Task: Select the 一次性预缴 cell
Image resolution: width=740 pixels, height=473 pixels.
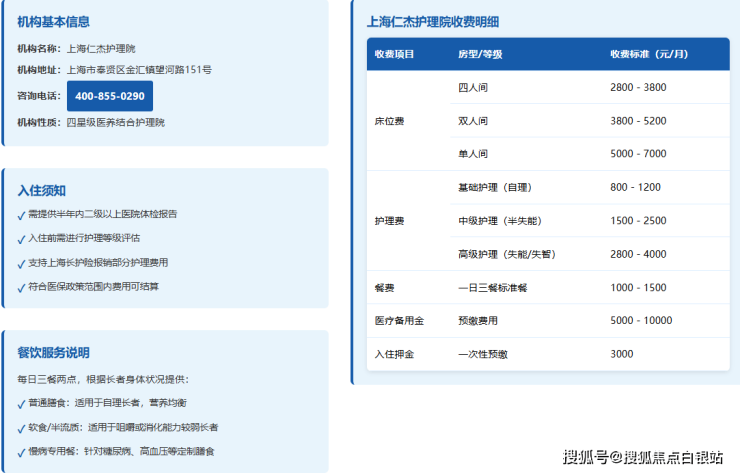Action: tap(483, 354)
